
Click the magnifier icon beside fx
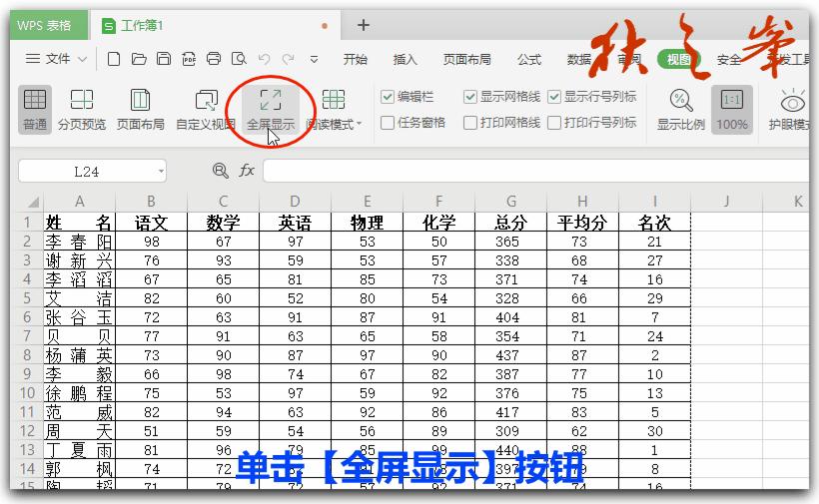point(221,170)
